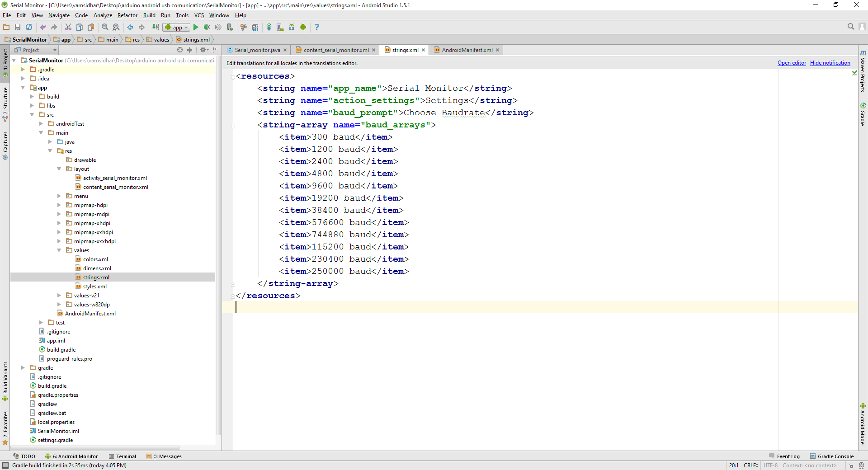Viewport: 868px width, 470px height.
Task: Click the Save All disk icon
Action: 18,27
